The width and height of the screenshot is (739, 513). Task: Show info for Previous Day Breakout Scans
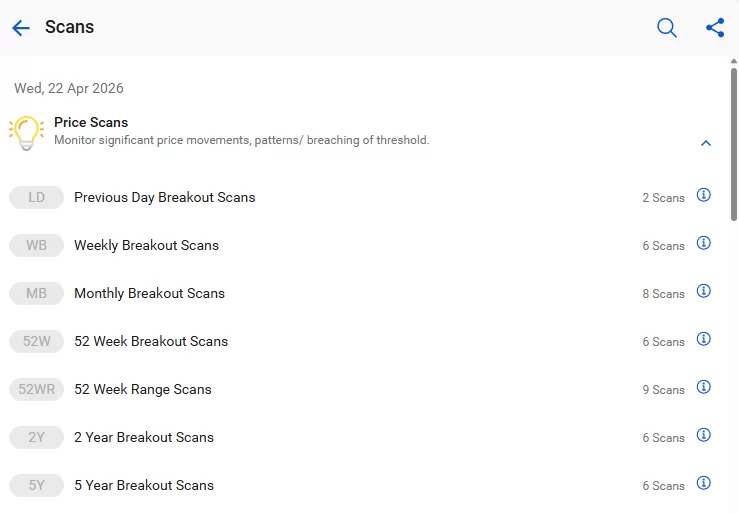[704, 195]
